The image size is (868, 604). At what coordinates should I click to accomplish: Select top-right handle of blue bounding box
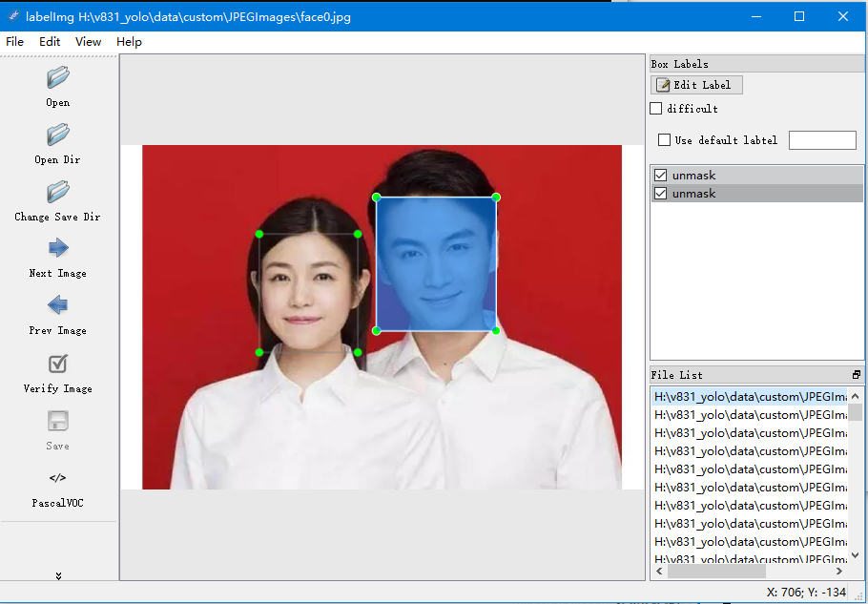[x=496, y=198]
